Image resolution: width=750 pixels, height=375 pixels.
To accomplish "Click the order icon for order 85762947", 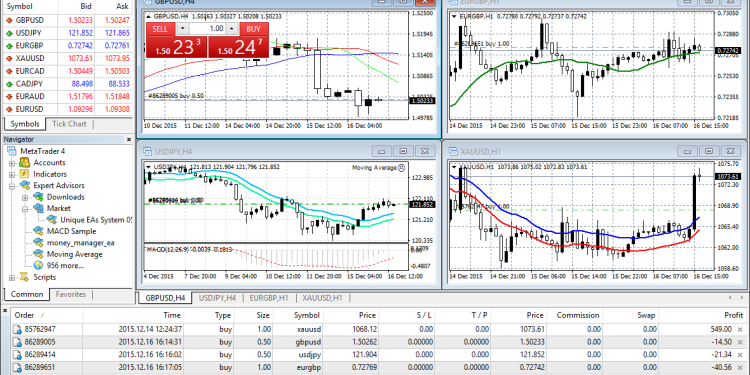I will coord(17,329).
